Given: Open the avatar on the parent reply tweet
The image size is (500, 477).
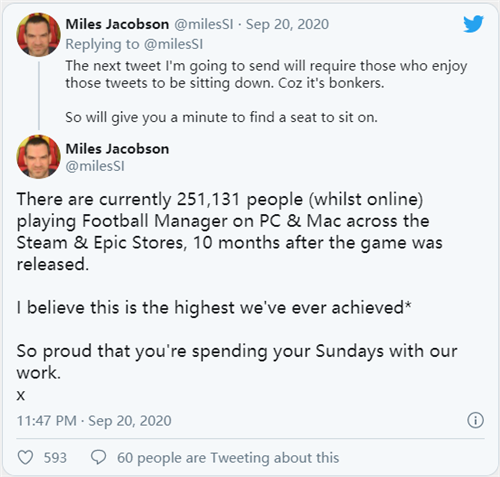Looking at the screenshot, I should [39, 35].
